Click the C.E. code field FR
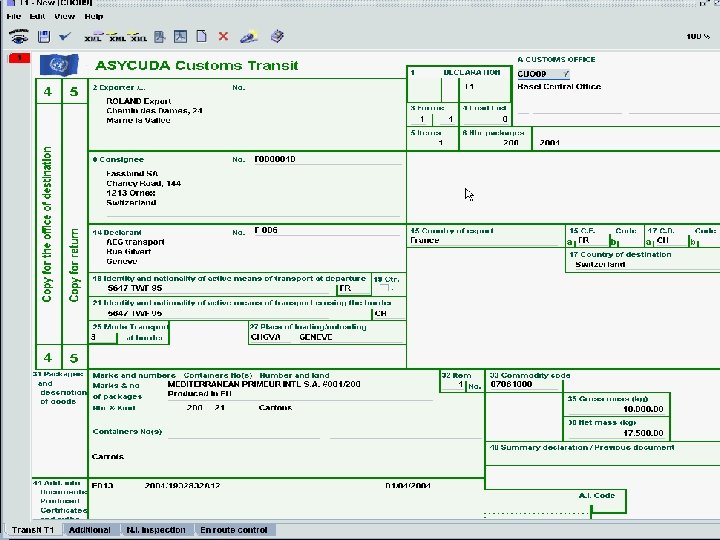The width and height of the screenshot is (720, 540). (592, 241)
